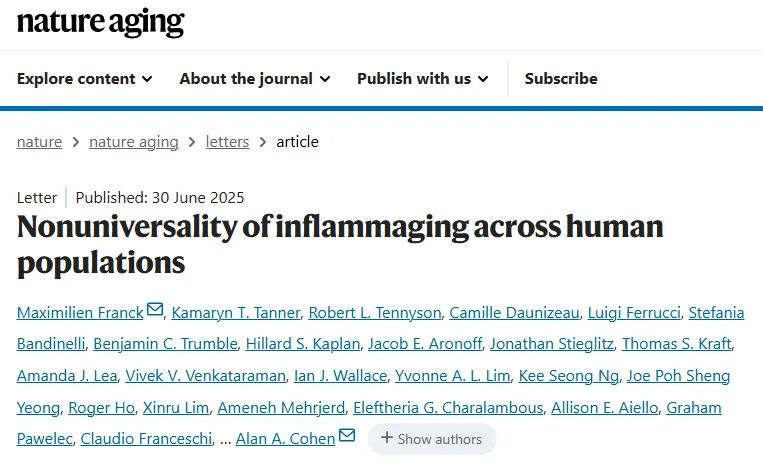
Task: Click author Eleftheria G. Charalambous
Action: tap(448, 407)
